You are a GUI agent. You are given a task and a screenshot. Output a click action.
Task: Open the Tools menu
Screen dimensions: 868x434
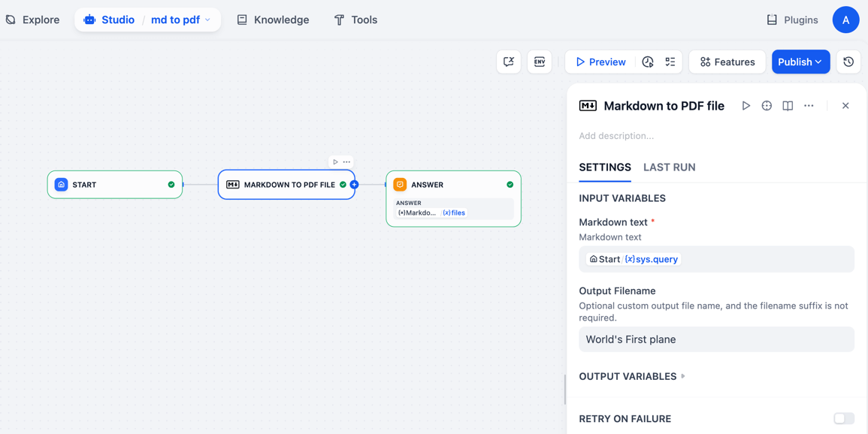point(355,20)
